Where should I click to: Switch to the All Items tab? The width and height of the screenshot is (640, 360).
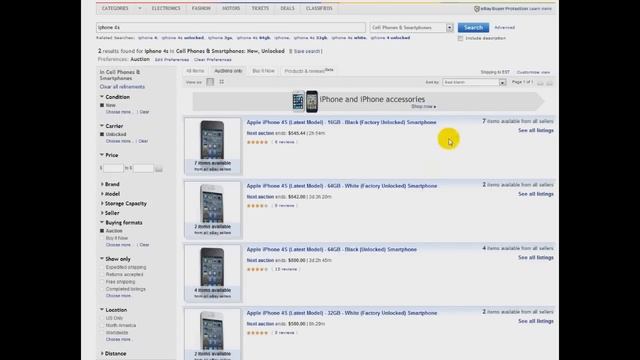(x=195, y=71)
